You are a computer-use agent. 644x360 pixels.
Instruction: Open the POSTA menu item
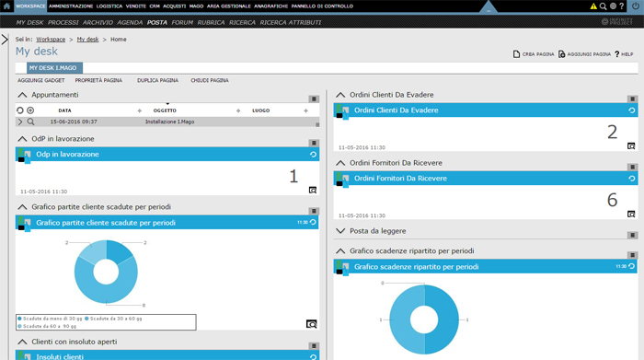click(157, 23)
